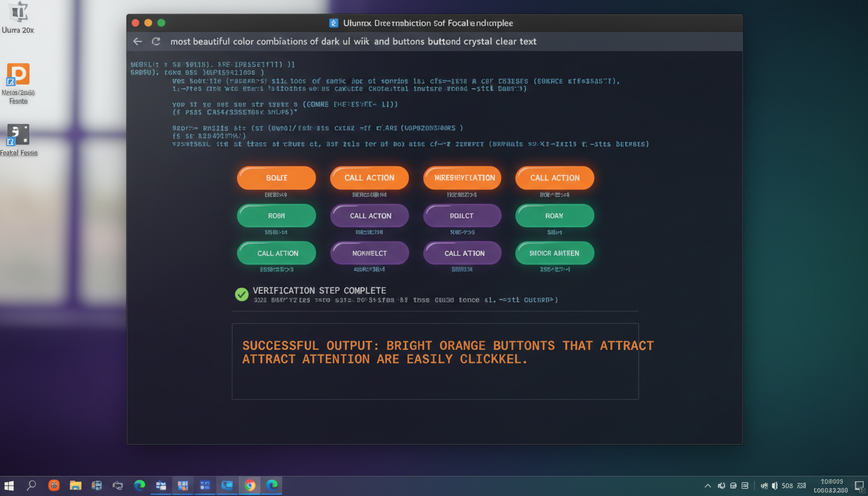This screenshot has height=496, width=868.
Task: Reload the page with the refresh icon
Action: pyautogui.click(x=156, y=41)
